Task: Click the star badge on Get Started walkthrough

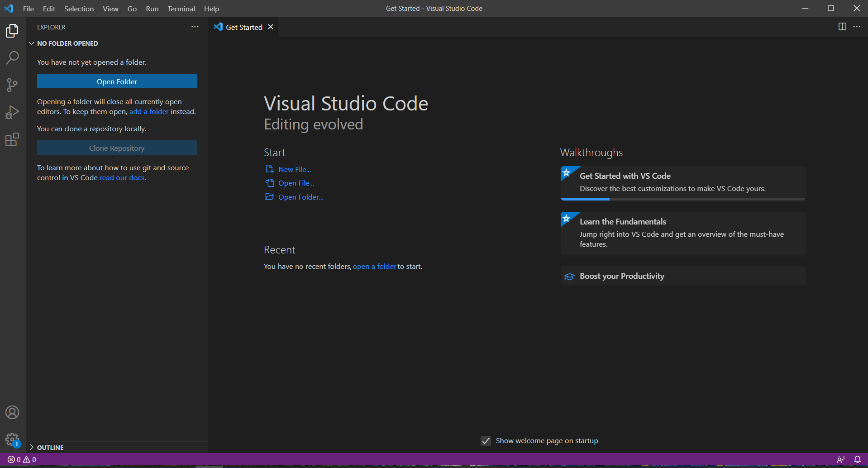Action: tap(566, 172)
